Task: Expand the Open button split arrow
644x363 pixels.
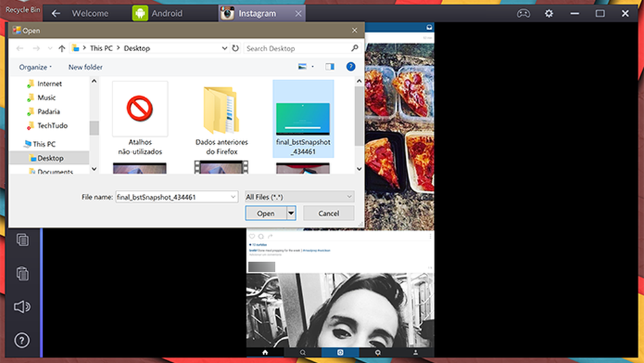Action: pyautogui.click(x=291, y=214)
